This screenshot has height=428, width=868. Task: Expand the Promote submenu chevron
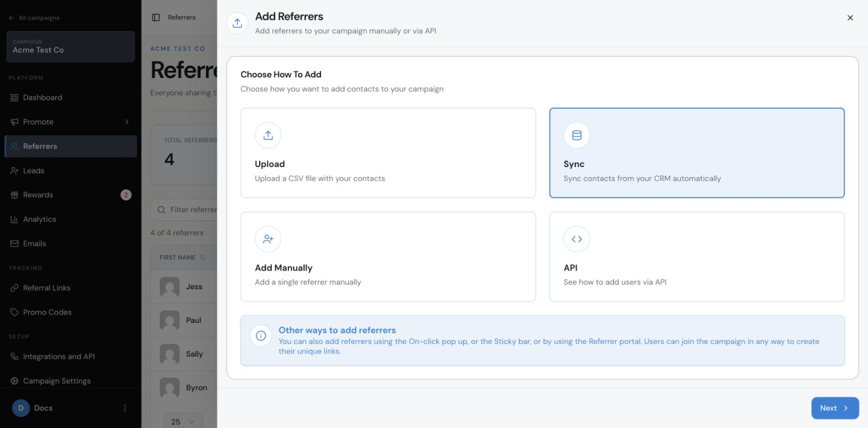point(127,122)
